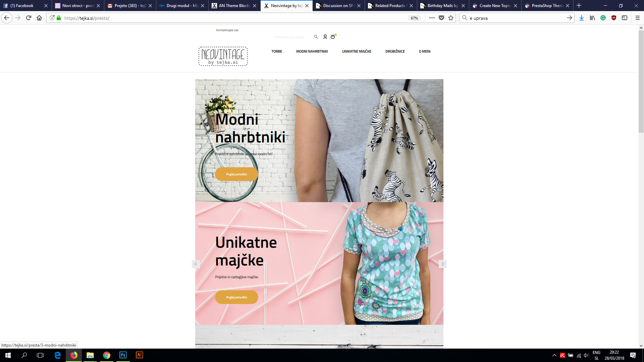Advance slider with the right arrow
Image resolution: width=644 pixels, height=362 pixels.
tap(442, 264)
